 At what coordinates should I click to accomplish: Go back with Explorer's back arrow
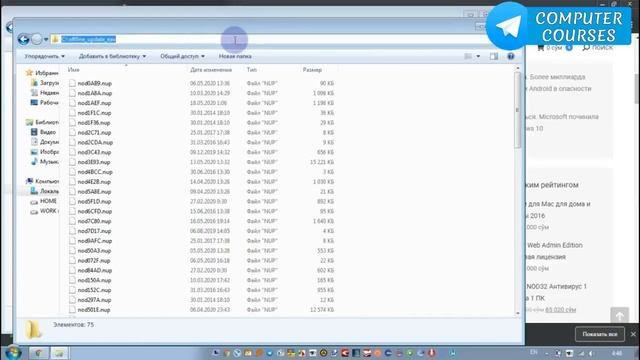23,39
